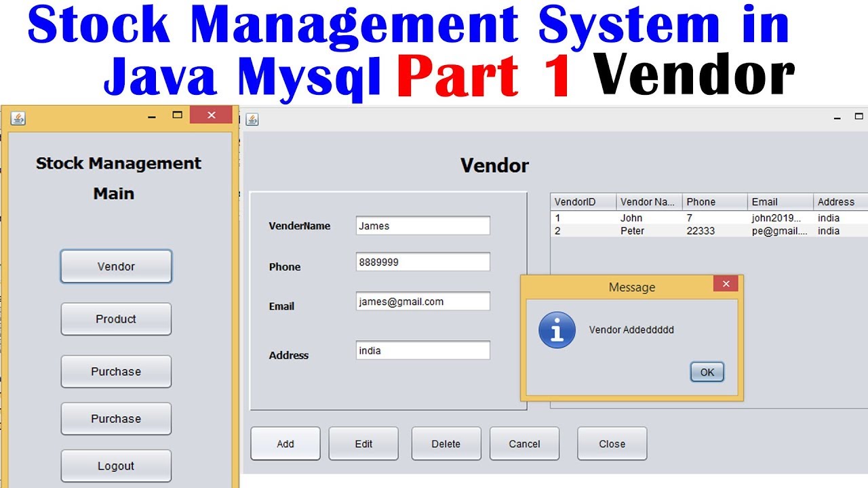Click the Message dialog title bar text
868x488 pixels.
tap(632, 287)
